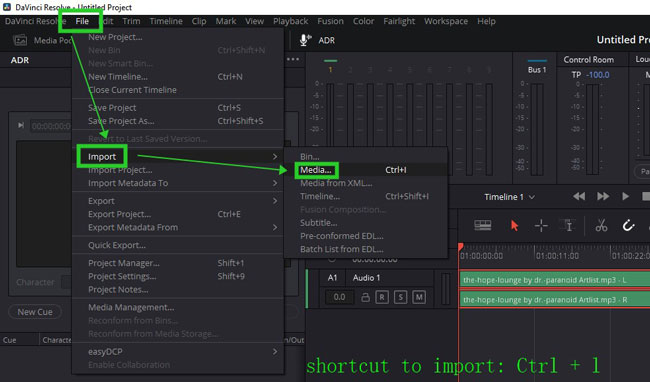Expand the Export submenu

[x=178, y=201]
